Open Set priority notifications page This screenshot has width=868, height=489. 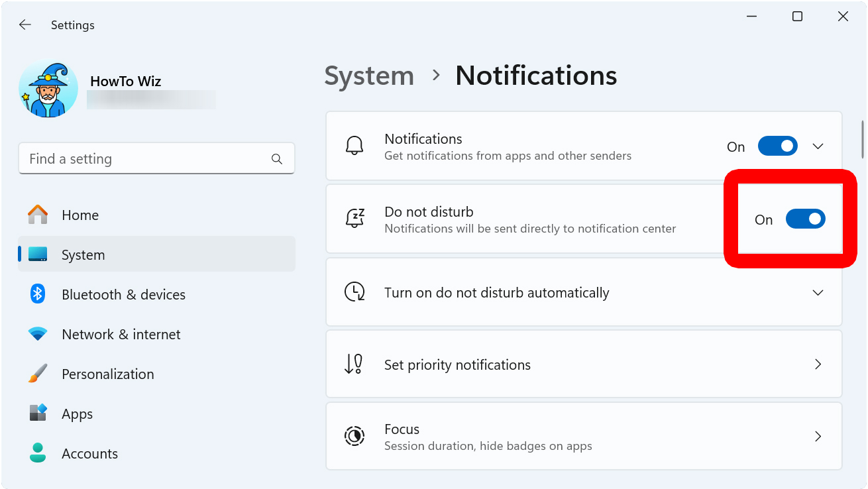818,364
